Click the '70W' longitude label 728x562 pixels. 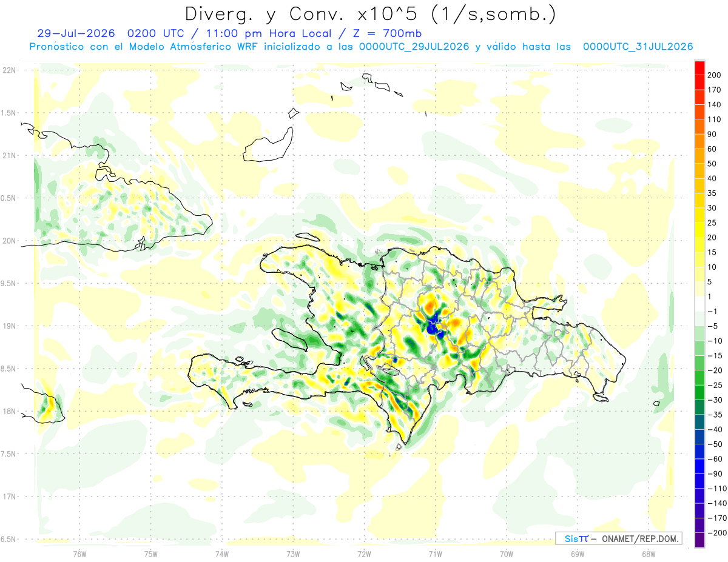click(x=506, y=554)
